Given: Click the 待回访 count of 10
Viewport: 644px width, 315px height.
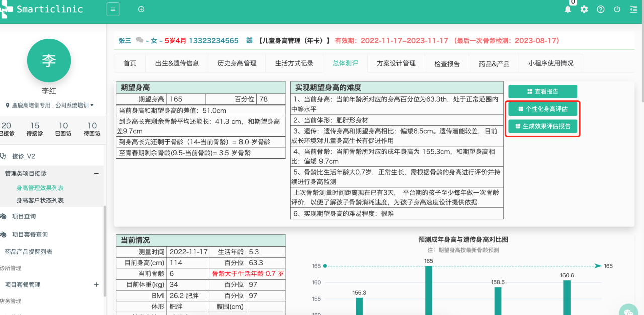Looking at the screenshot, I should tap(92, 126).
